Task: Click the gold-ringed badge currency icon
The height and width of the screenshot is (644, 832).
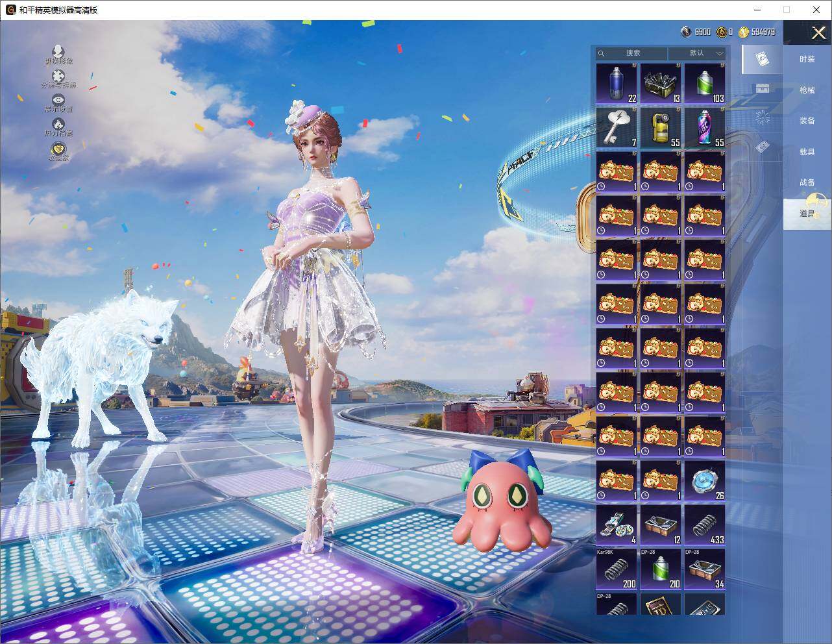Action: pos(721,32)
